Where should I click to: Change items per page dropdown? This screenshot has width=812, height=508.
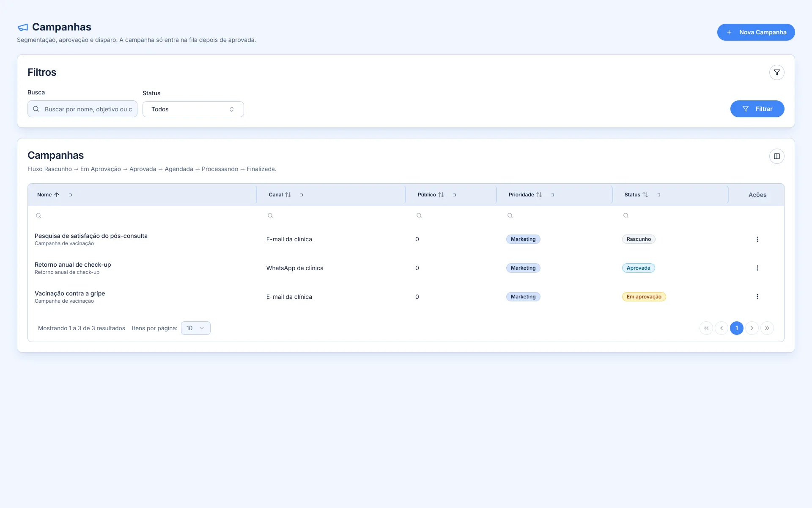[x=196, y=328]
